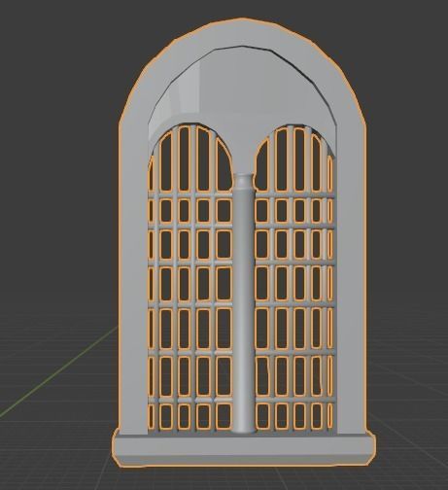
Task: Select the central column in the window model
Action: pyautogui.click(x=244, y=303)
